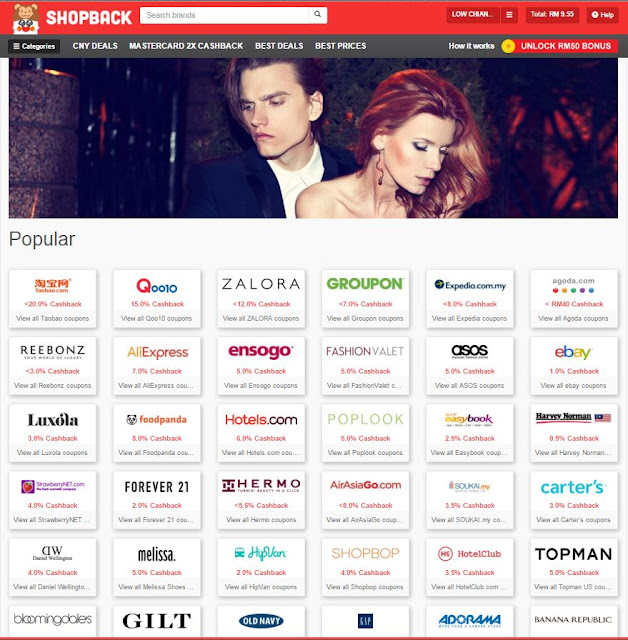Click View all ebay coupons link
The height and width of the screenshot is (640, 628).
click(573, 385)
